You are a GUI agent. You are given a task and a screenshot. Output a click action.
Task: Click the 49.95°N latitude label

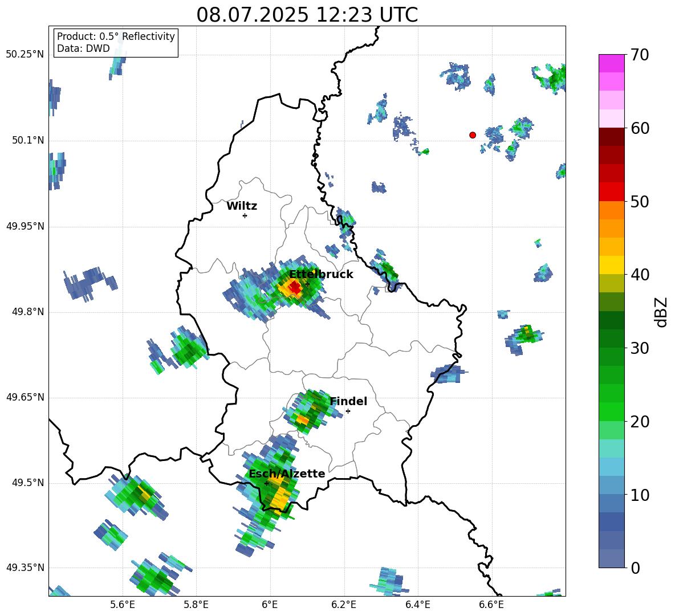click(x=25, y=226)
